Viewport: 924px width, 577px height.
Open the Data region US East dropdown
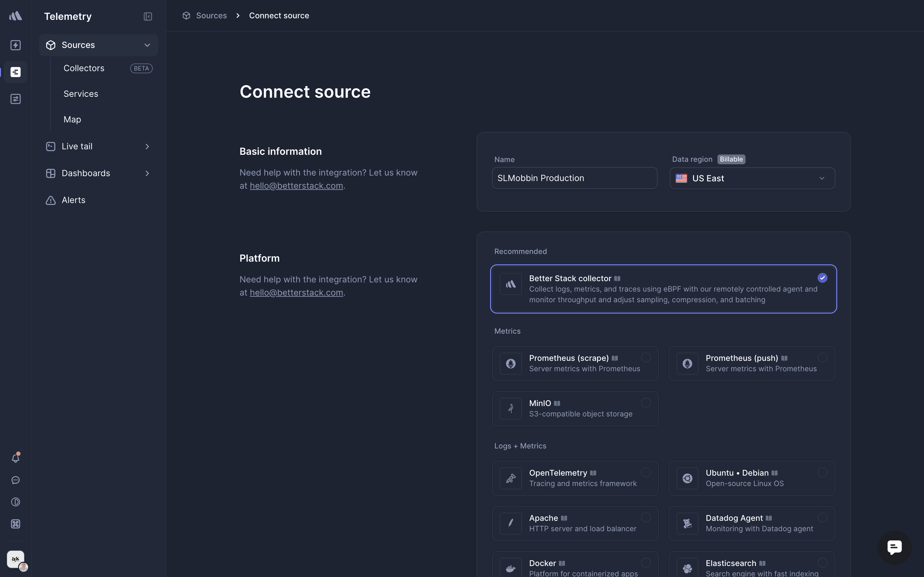click(752, 178)
